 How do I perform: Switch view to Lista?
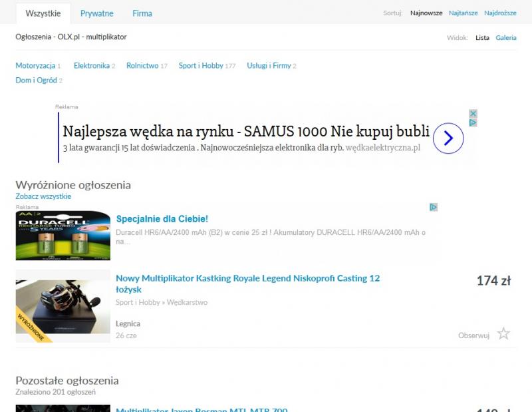coord(482,38)
